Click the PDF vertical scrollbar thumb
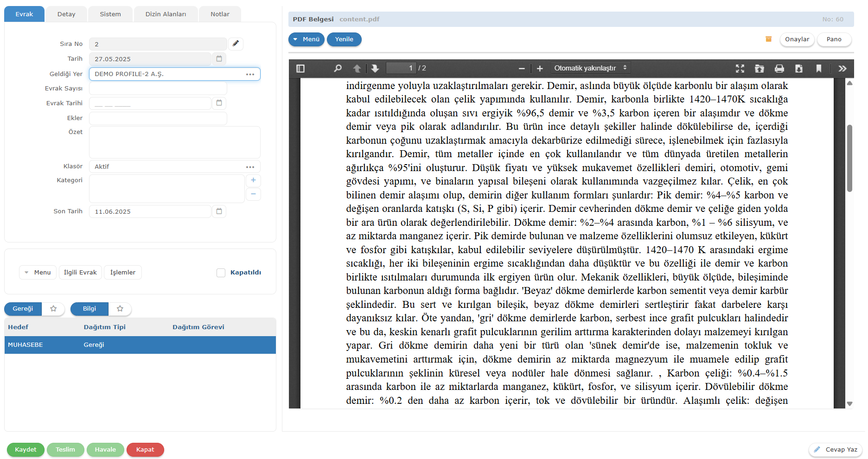Screen dimensions: 868x459 [x=849, y=158]
